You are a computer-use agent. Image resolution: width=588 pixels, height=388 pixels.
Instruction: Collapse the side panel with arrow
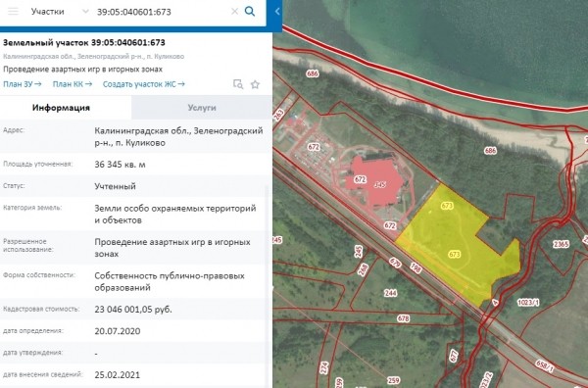[x=277, y=12]
